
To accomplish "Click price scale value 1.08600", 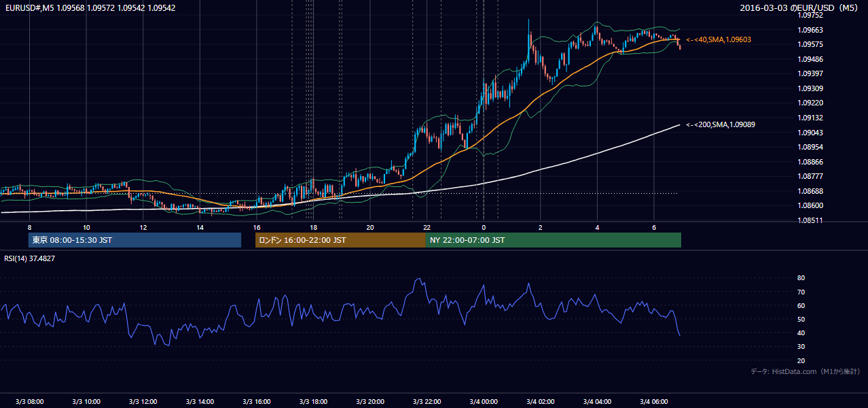I will click(x=810, y=205).
